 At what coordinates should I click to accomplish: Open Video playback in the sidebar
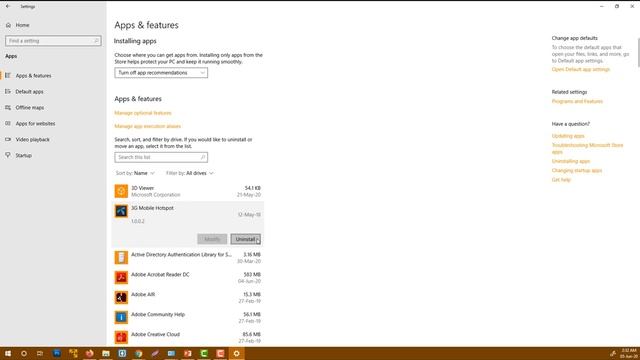point(33,139)
